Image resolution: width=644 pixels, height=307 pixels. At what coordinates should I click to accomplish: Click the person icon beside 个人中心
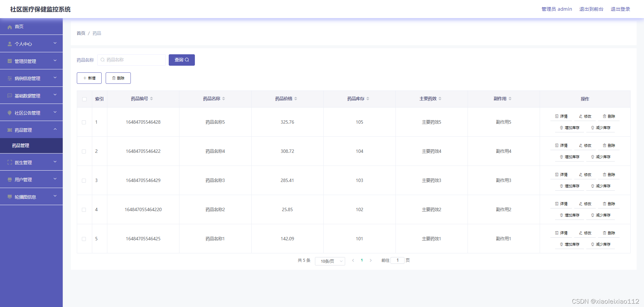click(10, 44)
